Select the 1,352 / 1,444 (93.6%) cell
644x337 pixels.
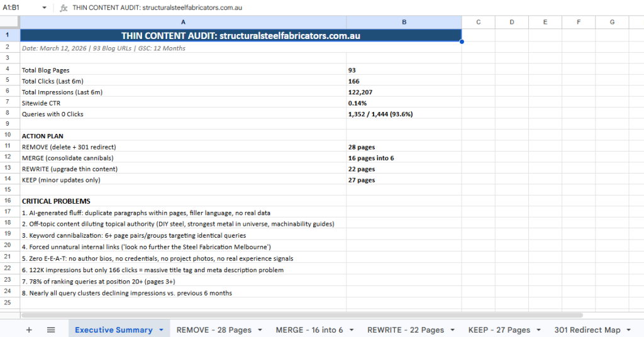[x=404, y=114]
